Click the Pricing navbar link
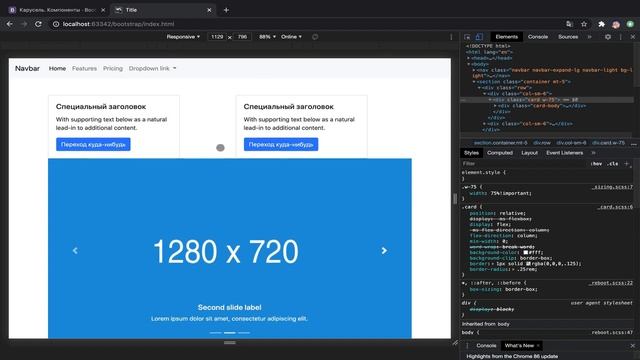Image resolution: width=640 pixels, height=360 pixels. tap(113, 69)
